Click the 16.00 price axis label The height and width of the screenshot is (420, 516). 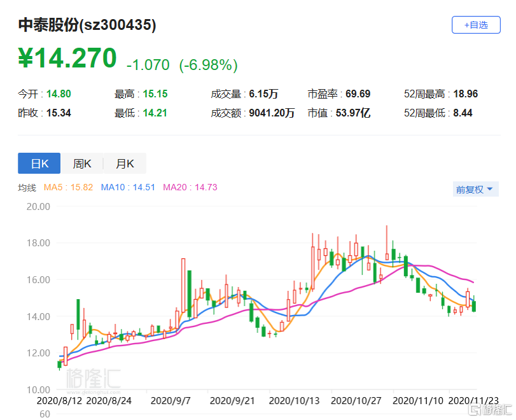pyautogui.click(x=38, y=280)
